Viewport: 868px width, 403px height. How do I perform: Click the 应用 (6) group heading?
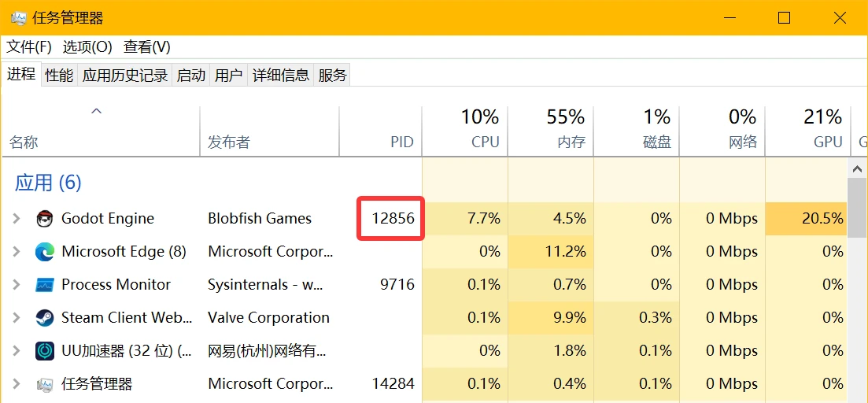[48, 183]
